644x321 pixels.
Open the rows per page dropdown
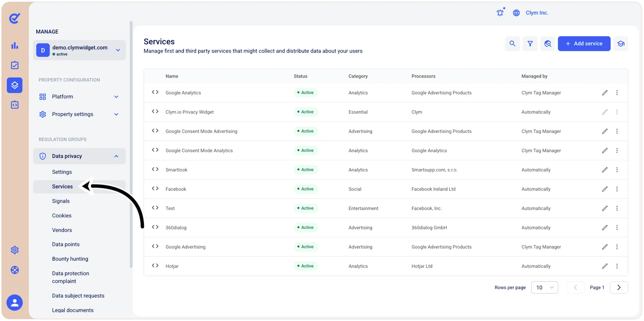tap(544, 287)
